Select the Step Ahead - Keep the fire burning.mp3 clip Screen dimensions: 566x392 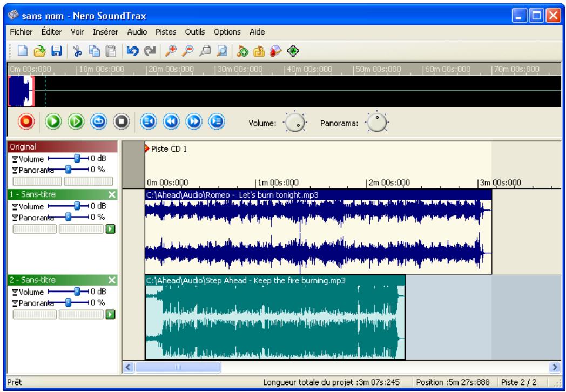(275, 317)
